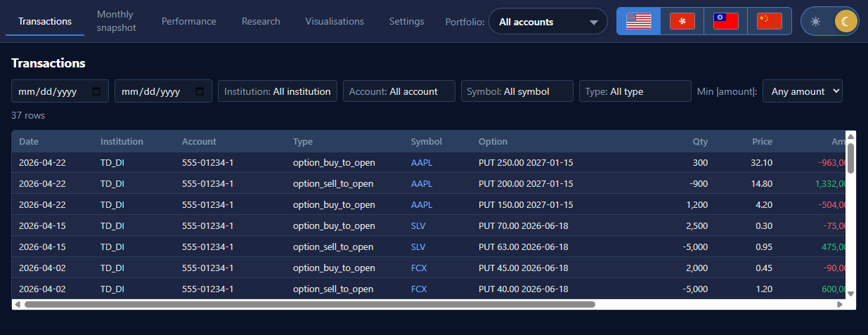Switch to dark mode moon icon
This screenshot has width=868, height=335.
click(x=846, y=21)
